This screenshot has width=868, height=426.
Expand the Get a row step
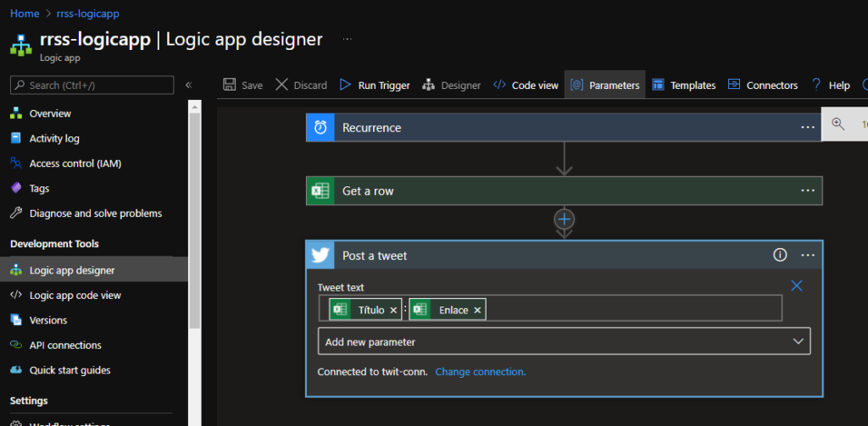[564, 191]
